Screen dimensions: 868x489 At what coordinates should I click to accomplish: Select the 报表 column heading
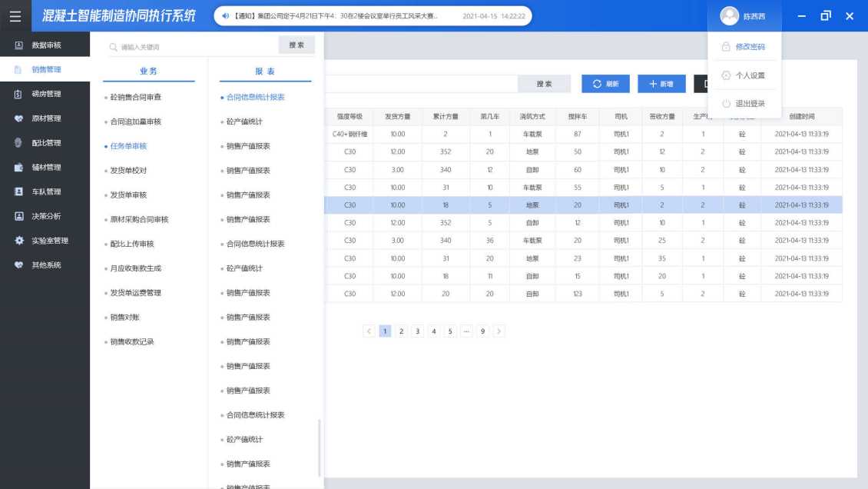click(265, 71)
